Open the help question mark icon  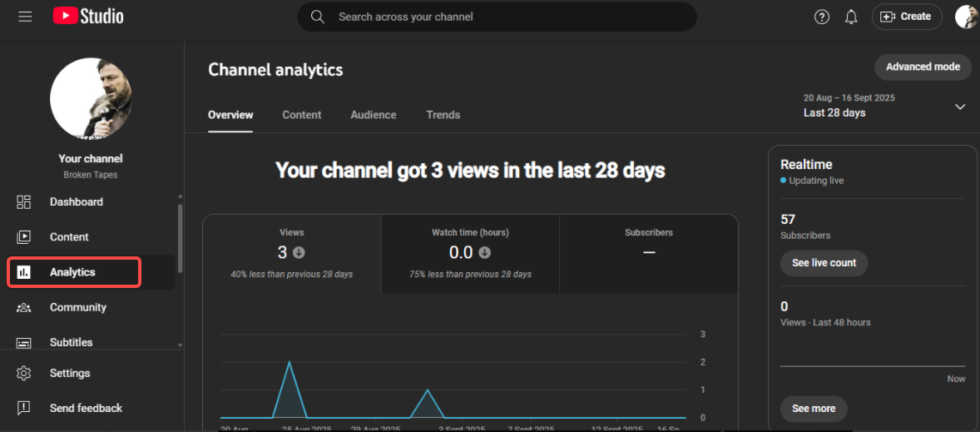(x=822, y=17)
